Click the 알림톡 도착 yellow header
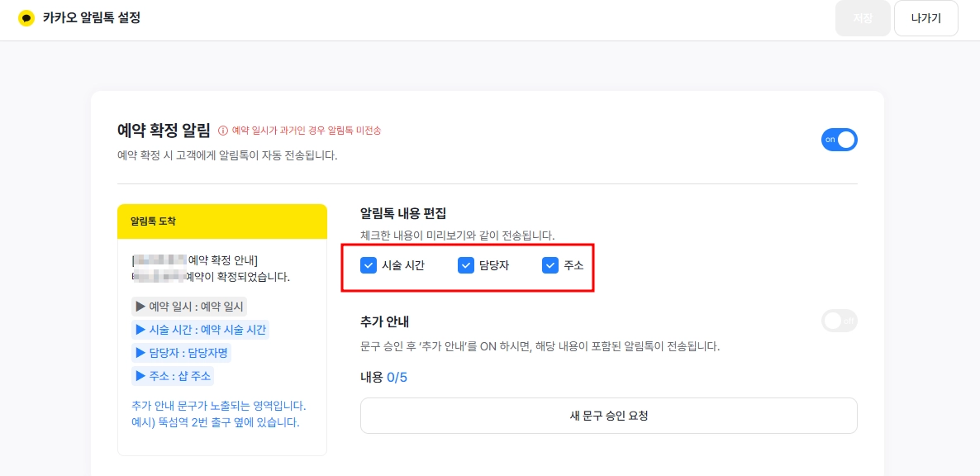The image size is (980, 476). (222, 221)
